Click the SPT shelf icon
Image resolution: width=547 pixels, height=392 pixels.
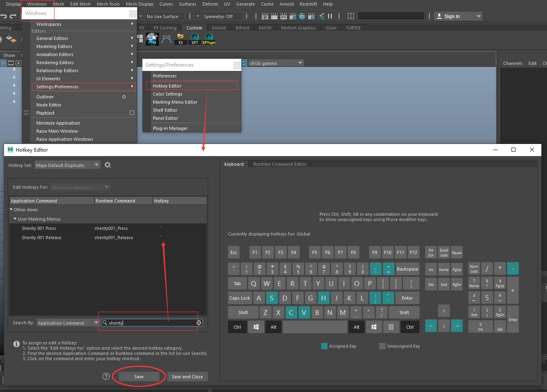[194, 39]
